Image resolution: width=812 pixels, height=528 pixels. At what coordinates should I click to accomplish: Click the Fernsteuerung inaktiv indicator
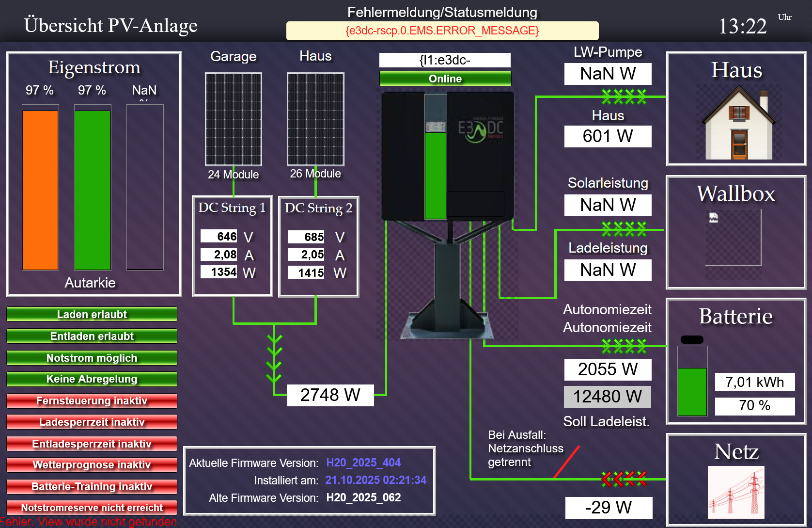click(92, 401)
